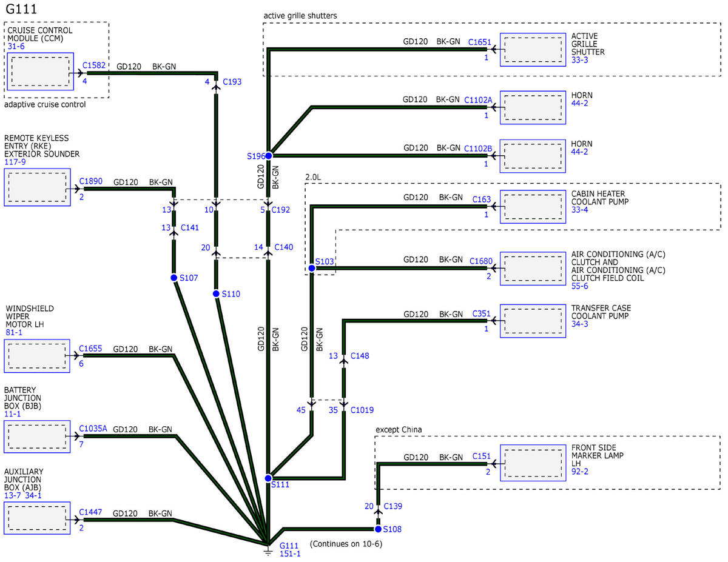The width and height of the screenshot is (728, 562).
Task: Click the C1447 connector label
Action: click(91, 512)
